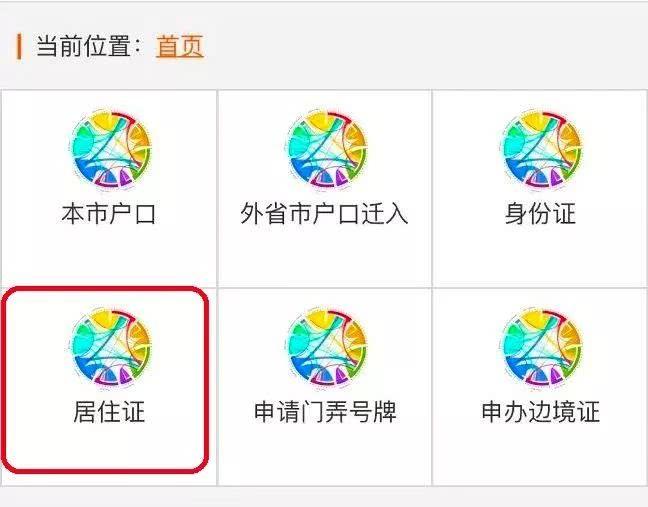
Task: Click the 身份证 colorful circle icon
Action: [541, 151]
